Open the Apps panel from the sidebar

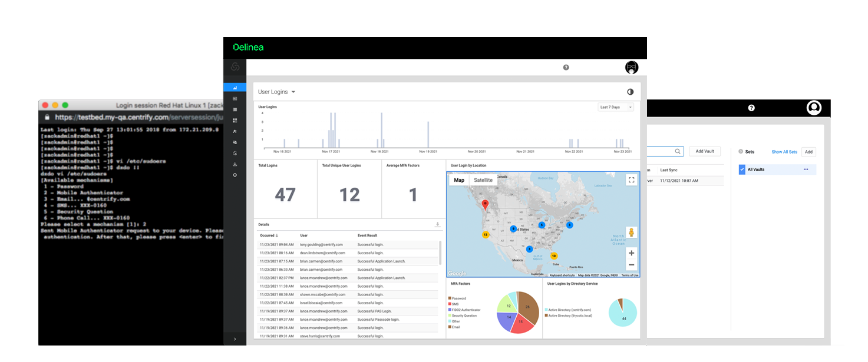coord(235,98)
